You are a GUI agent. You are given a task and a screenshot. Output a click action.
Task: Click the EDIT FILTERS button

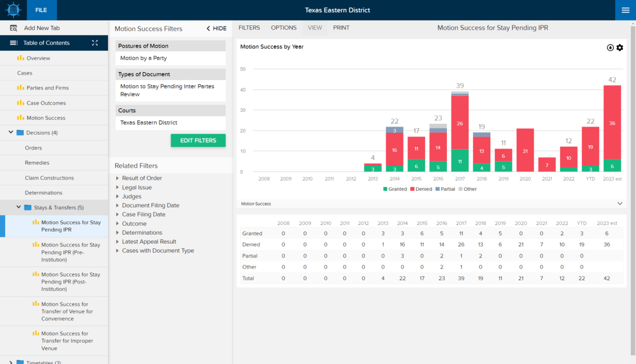click(198, 140)
